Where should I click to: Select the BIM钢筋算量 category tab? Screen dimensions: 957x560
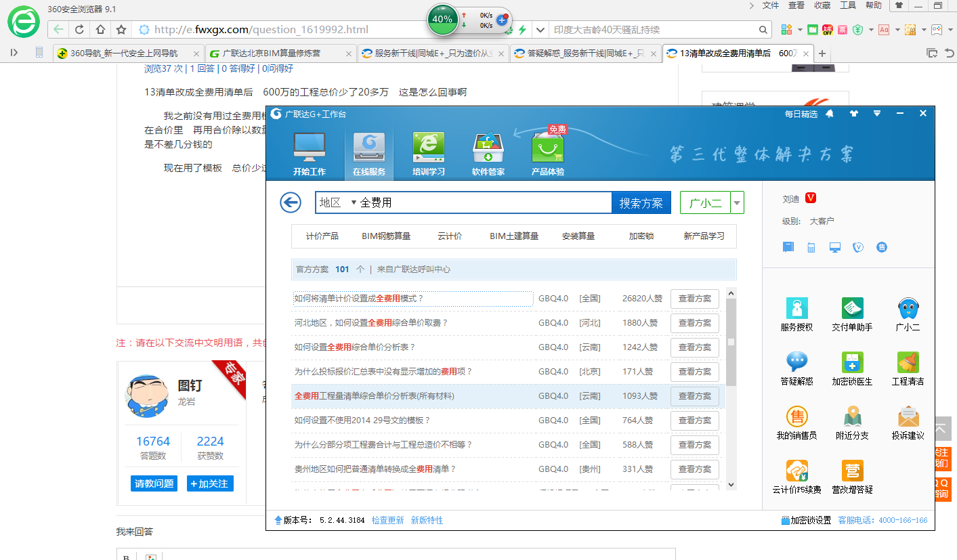point(386,236)
